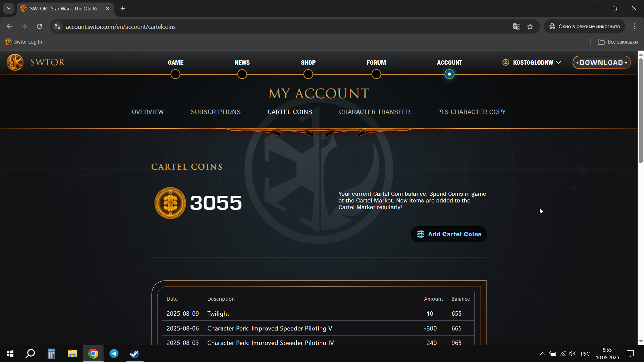
Task: Open the ACCOUNT menu
Action: tap(449, 63)
